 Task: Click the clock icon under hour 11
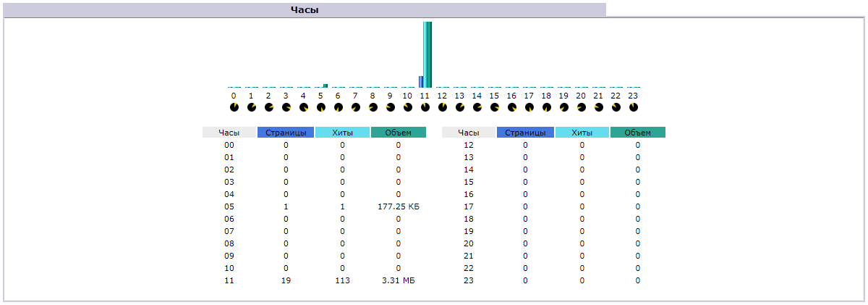point(425,107)
